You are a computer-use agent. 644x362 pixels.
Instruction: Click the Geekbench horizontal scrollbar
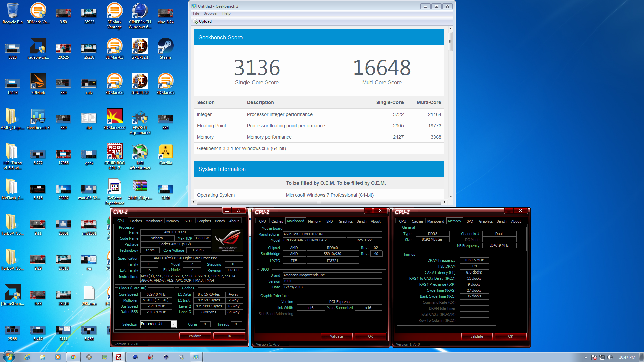coord(319,202)
